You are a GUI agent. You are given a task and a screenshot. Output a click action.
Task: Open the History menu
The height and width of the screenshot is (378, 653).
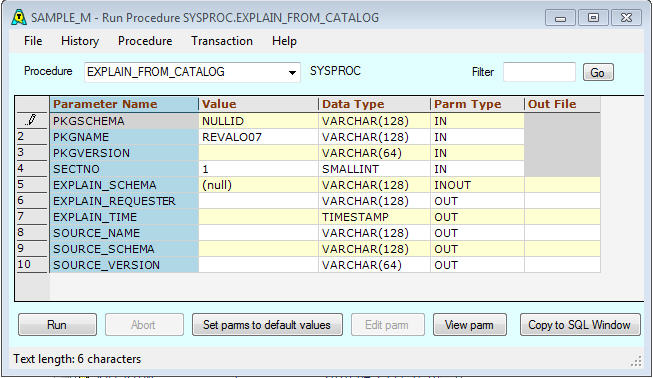(x=80, y=41)
